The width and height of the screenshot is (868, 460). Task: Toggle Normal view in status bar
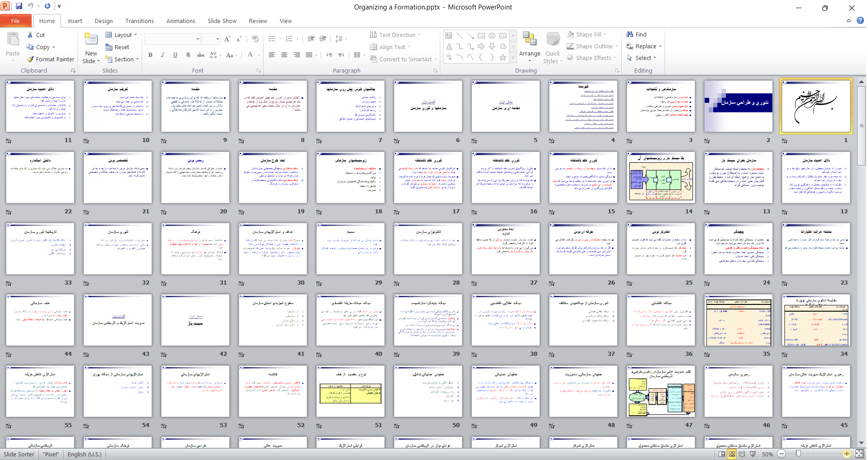[x=722, y=454]
